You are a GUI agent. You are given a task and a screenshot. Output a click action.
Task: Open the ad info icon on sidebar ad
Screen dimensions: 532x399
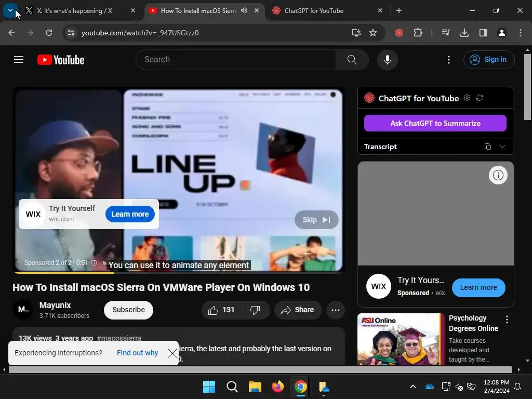(x=498, y=175)
